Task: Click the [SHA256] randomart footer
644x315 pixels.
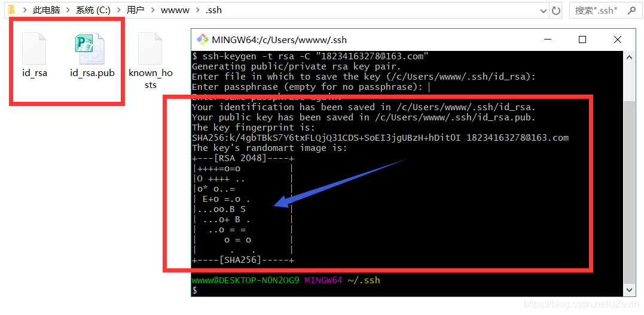Action: [243, 260]
